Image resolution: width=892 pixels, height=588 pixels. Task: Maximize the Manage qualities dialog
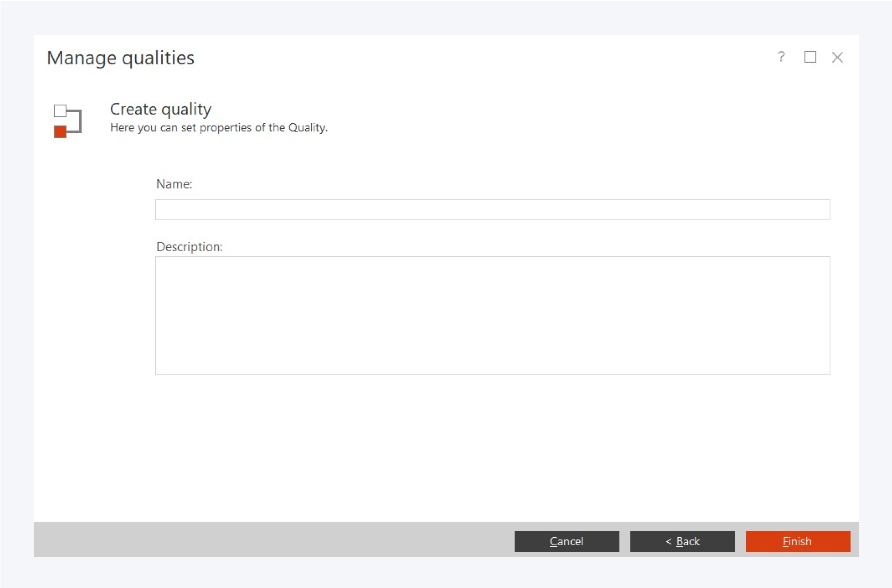pos(810,57)
